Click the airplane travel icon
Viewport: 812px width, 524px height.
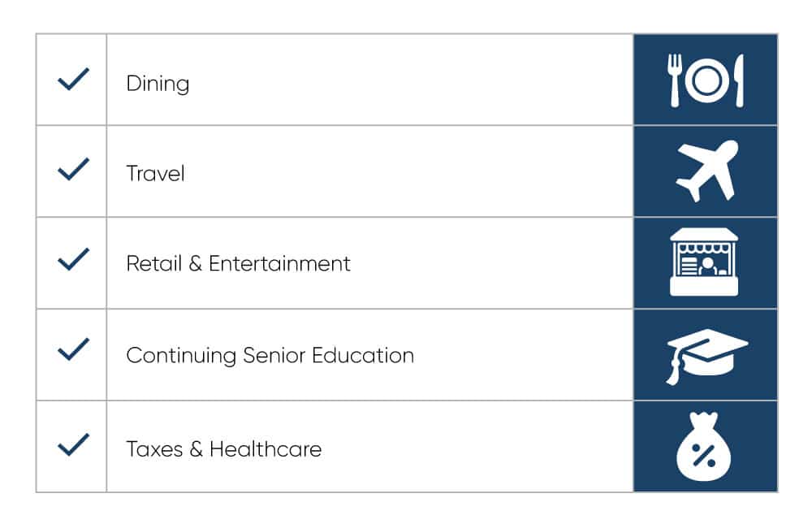(707, 171)
